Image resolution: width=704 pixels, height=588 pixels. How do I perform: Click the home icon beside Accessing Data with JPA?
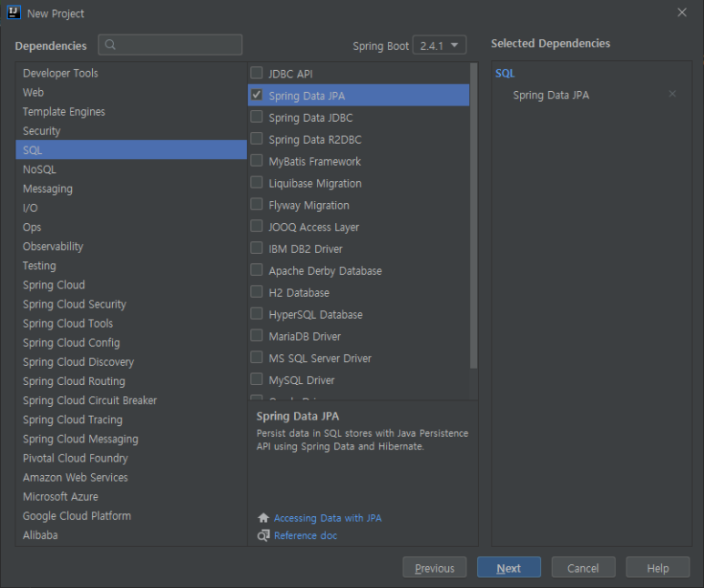point(263,518)
